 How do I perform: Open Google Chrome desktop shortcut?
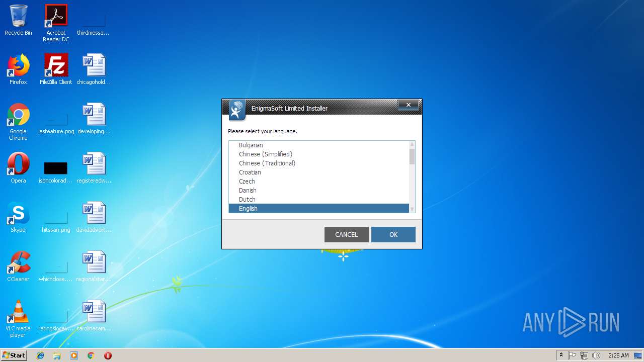[x=18, y=122]
